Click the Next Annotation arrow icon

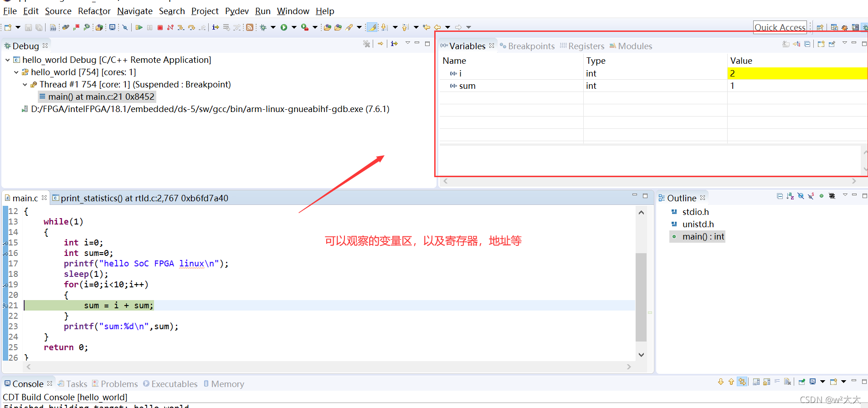click(x=384, y=27)
